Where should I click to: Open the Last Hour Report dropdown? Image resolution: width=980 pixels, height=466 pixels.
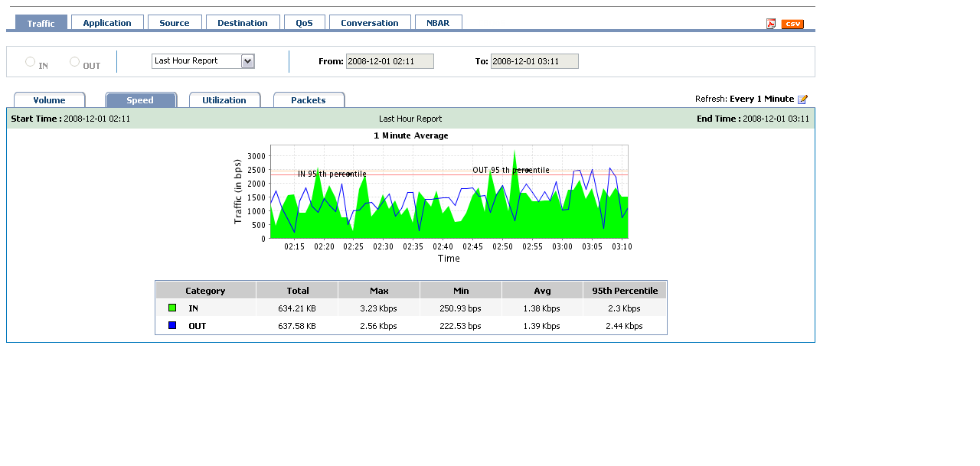click(x=203, y=61)
